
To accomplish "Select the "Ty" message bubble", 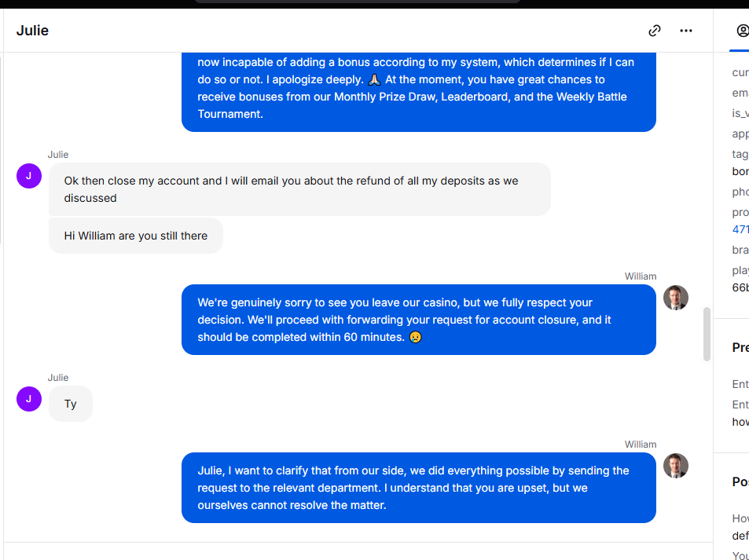I will tap(71, 404).
